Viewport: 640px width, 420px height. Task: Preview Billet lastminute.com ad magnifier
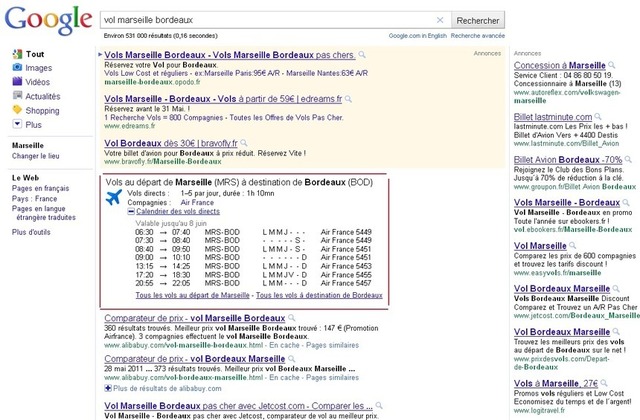(x=598, y=117)
